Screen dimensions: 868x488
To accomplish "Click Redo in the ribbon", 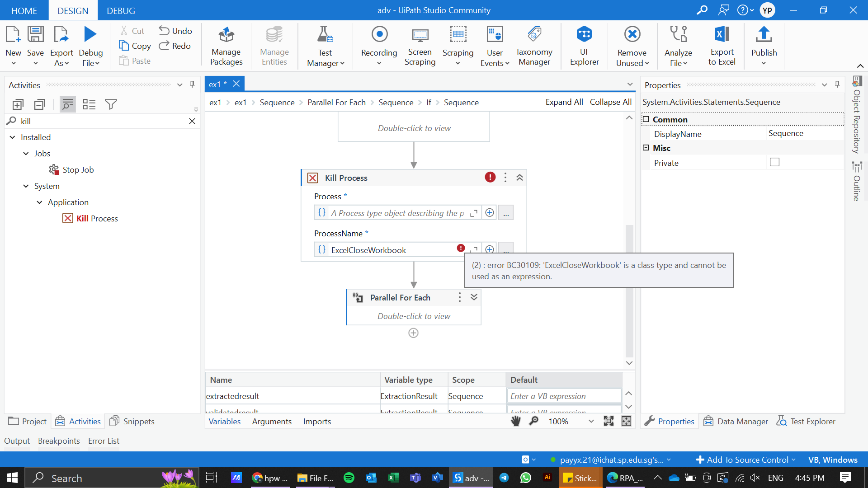I will point(175,46).
